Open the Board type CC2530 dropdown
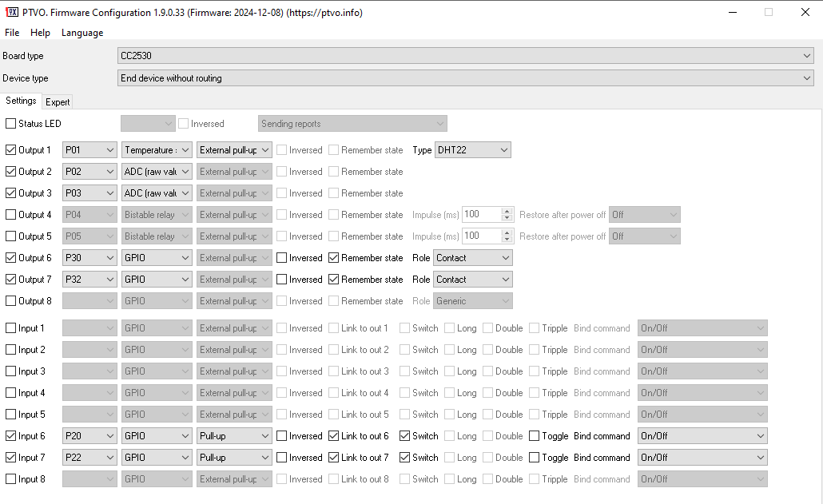This screenshot has width=823, height=504. 466,56
